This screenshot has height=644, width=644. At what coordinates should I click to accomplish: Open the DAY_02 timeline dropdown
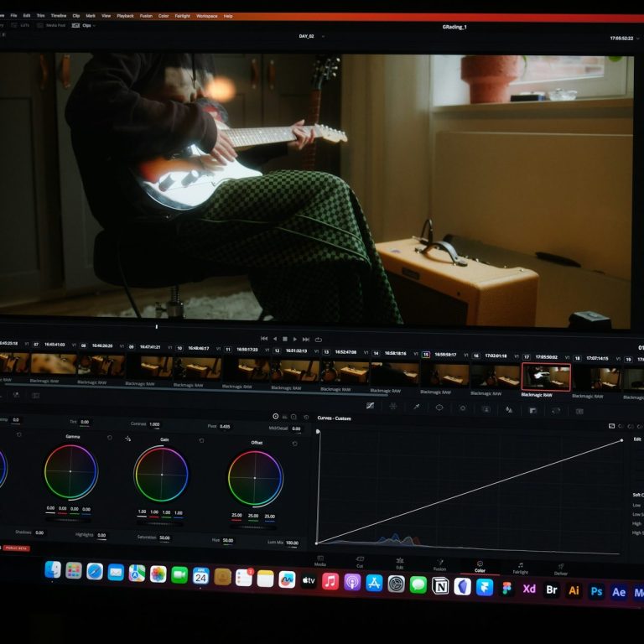tap(323, 36)
